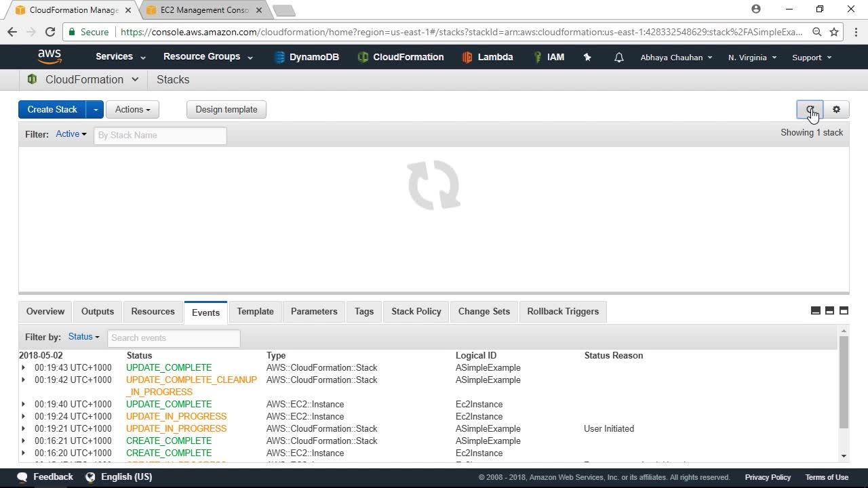Switch to the EC2 Management Console browser tab
The height and width of the screenshot is (488, 868).
click(204, 10)
